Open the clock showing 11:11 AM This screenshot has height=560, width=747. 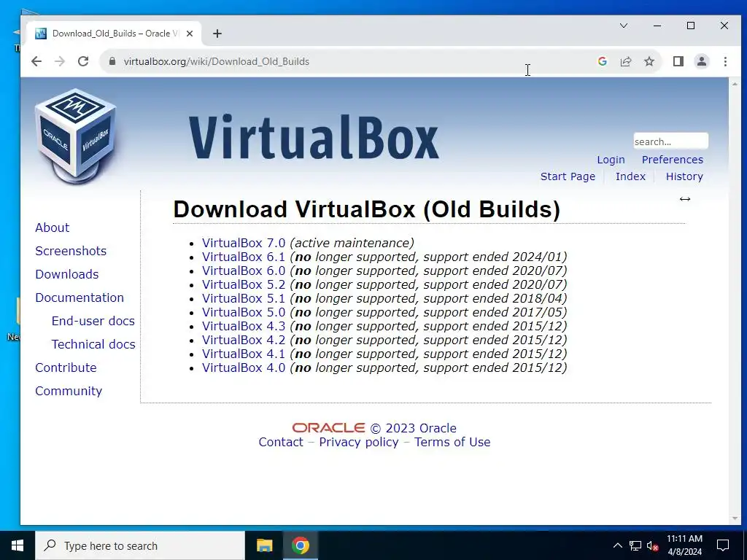684,545
